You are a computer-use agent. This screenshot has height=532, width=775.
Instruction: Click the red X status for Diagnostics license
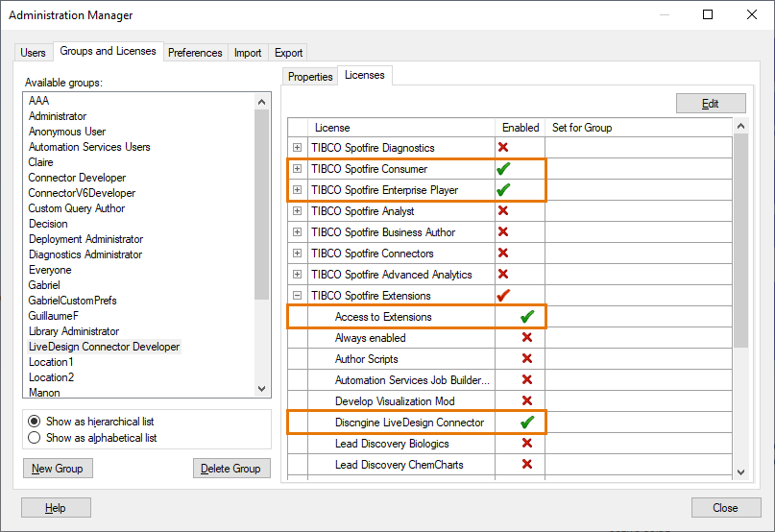click(x=503, y=147)
